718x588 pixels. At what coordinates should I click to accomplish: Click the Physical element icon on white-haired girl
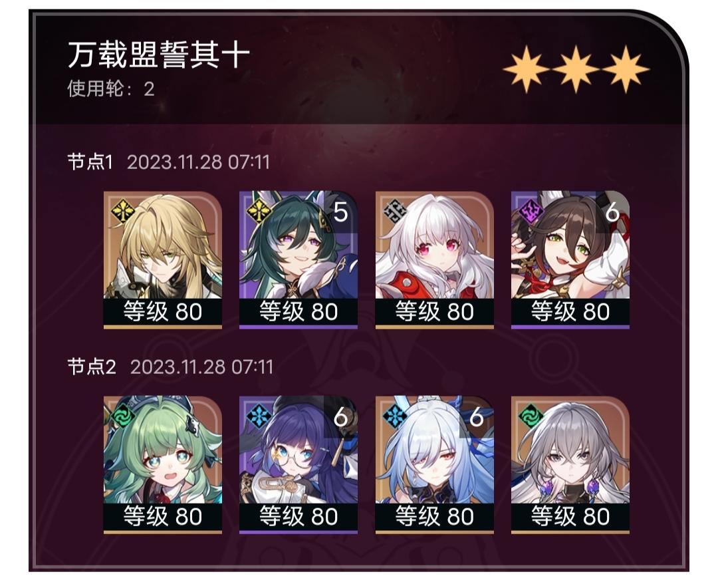click(395, 211)
